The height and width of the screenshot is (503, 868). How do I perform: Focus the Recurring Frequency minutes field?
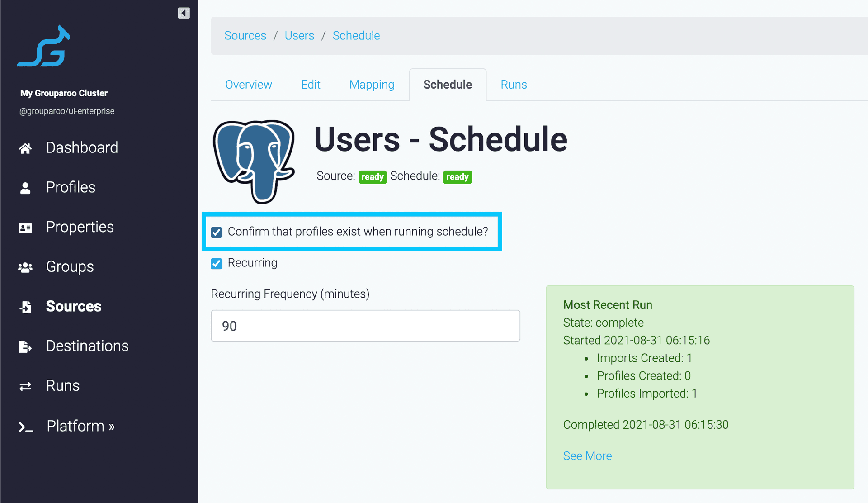coord(365,326)
